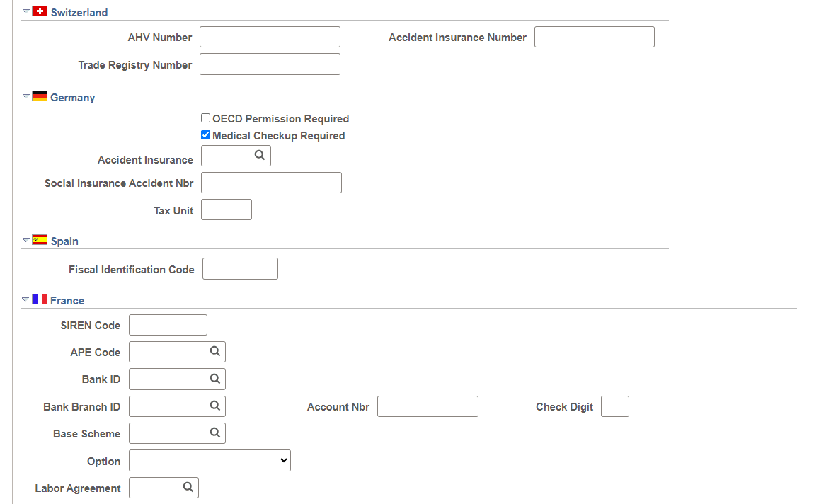Viewport: 814px width, 504px height.
Task: Click the Switzerland flag icon
Action: click(39, 11)
